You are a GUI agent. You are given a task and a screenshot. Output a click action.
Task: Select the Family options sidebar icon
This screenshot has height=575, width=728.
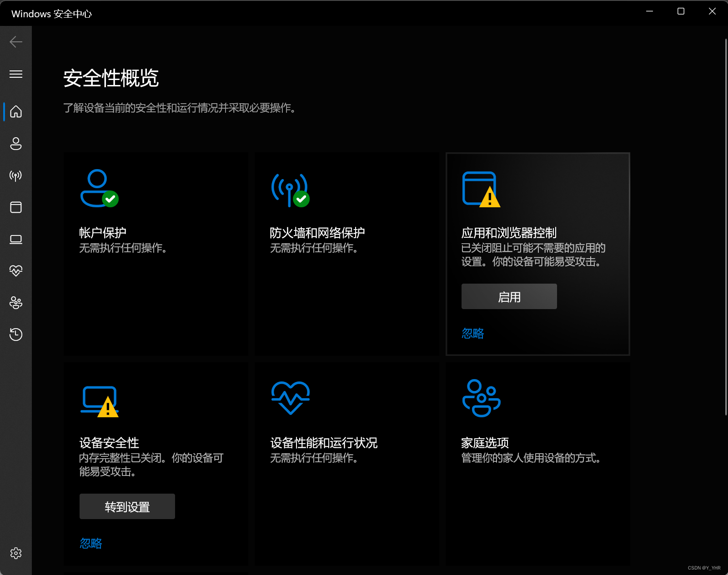[x=16, y=303]
